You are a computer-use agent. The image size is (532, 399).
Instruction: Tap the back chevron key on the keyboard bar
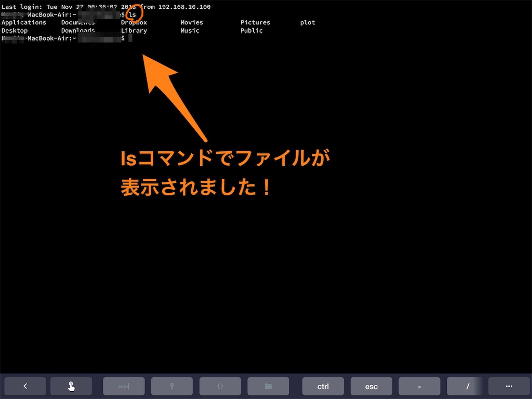[25, 386]
